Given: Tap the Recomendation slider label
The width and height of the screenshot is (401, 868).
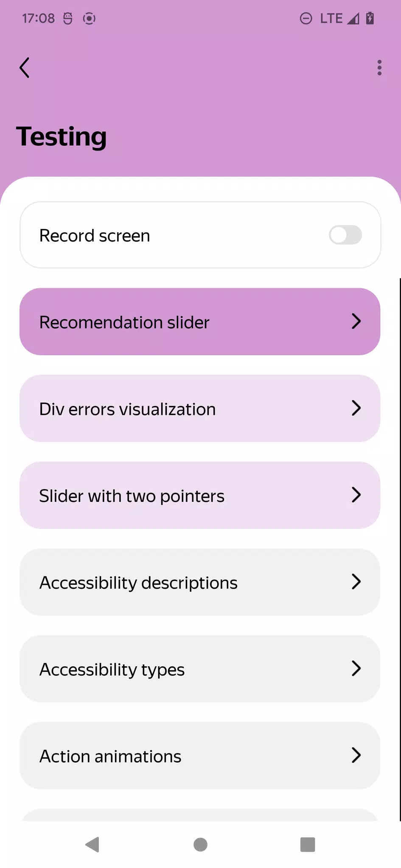Looking at the screenshot, I should (124, 323).
